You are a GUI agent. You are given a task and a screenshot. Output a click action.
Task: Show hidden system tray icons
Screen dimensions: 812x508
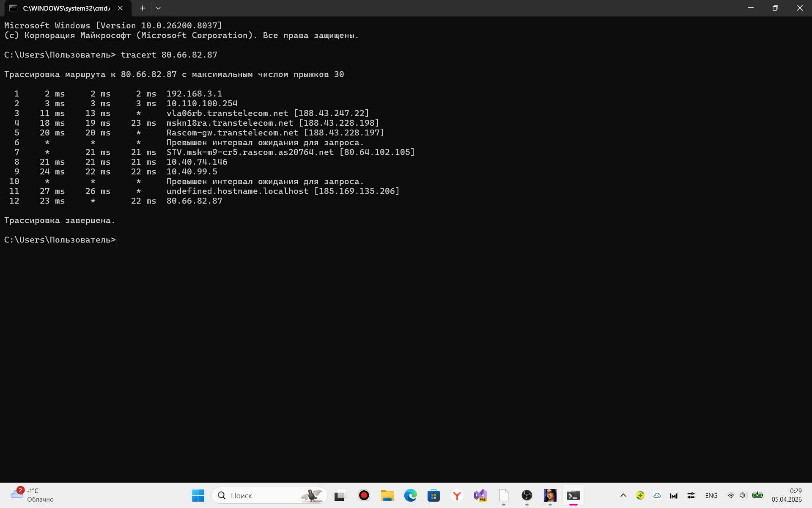coord(623,495)
